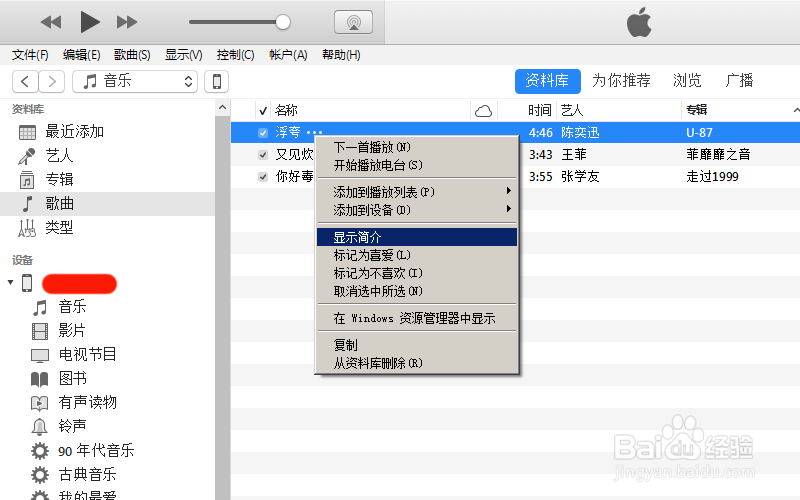Open the 歌曲(S) menu

[x=132, y=55]
